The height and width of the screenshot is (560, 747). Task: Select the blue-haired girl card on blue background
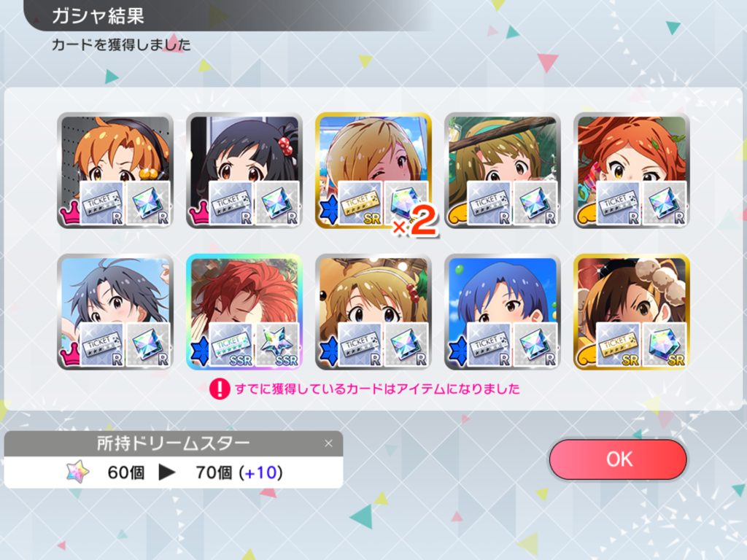503,312
